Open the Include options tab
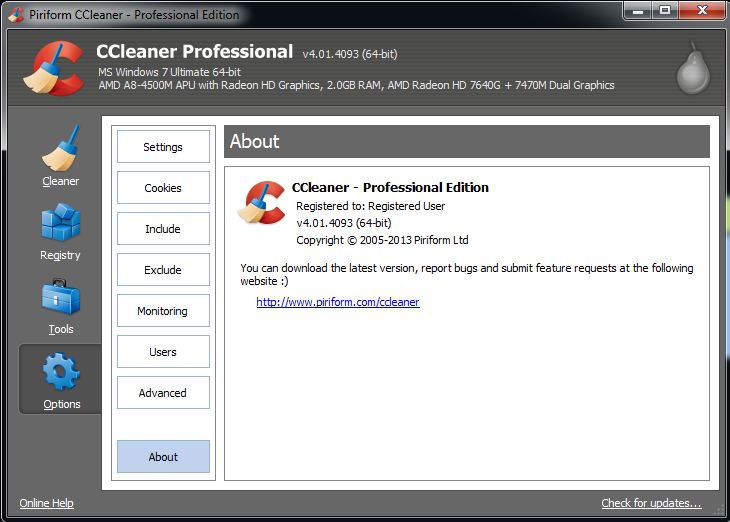 click(x=163, y=229)
